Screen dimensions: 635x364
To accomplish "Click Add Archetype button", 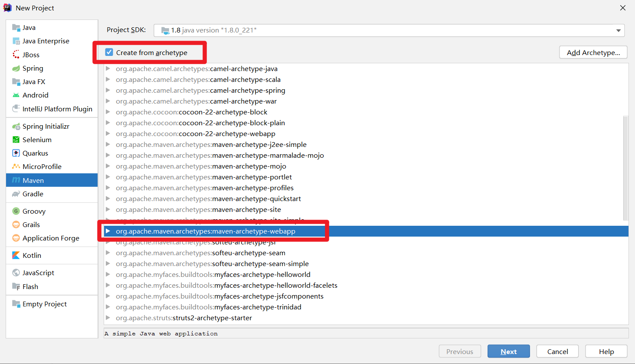I will pyautogui.click(x=593, y=52).
